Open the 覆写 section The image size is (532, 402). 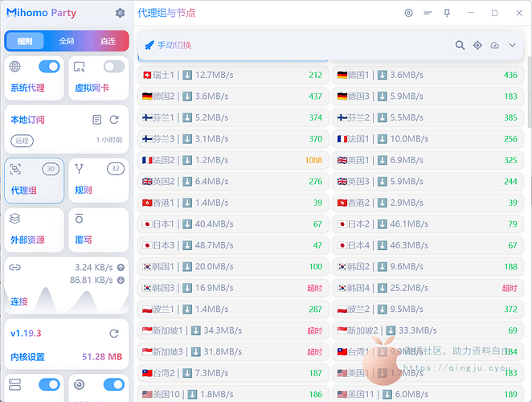tap(98, 230)
